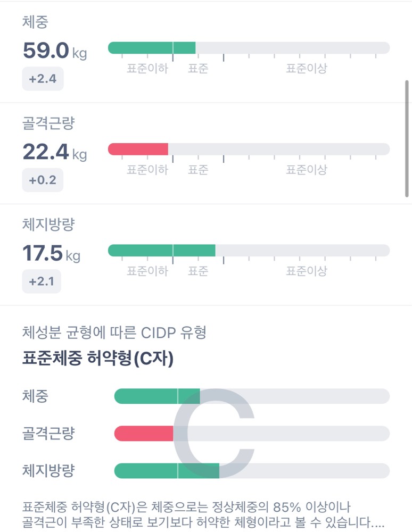Click the 표준체중 허약형(C자) type title
The image size is (412, 532).
pyautogui.click(x=98, y=359)
